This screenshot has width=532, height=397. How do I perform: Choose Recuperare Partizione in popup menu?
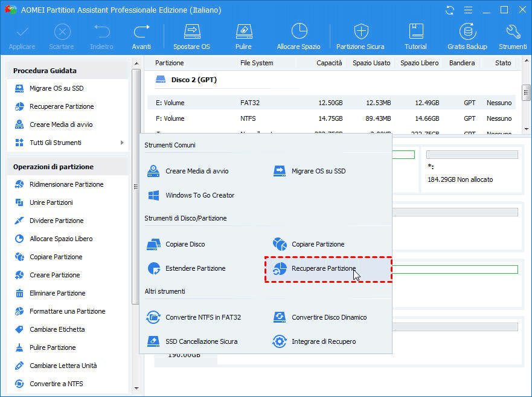point(328,269)
